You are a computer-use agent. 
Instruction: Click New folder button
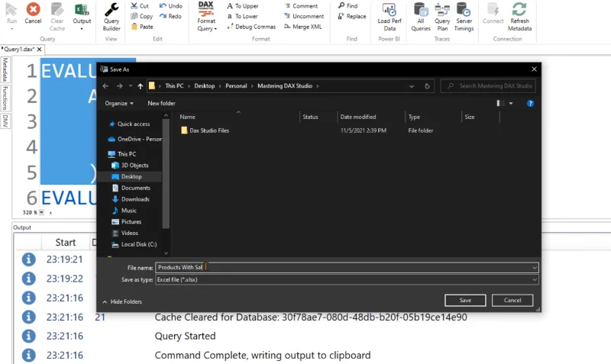[161, 103]
